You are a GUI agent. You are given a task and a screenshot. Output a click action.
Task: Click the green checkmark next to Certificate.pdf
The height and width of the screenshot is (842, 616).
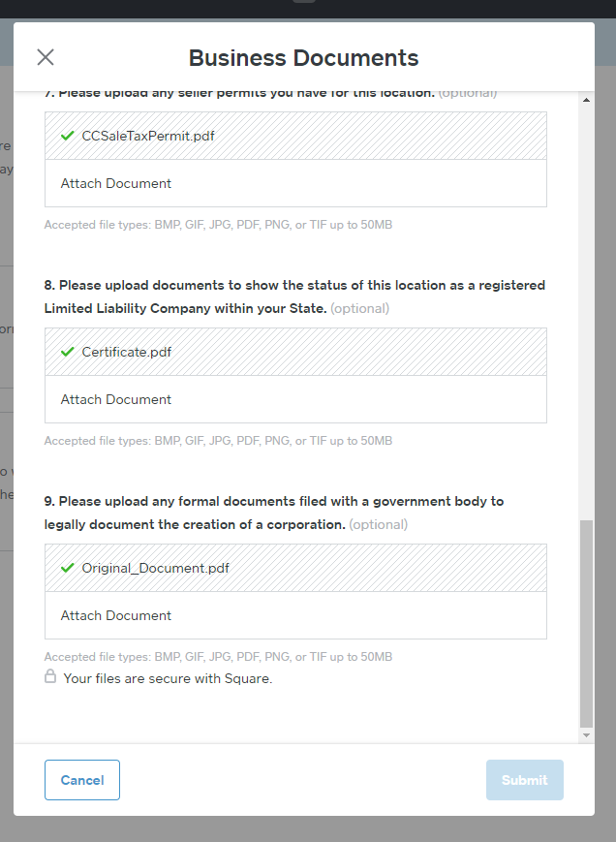point(66,351)
